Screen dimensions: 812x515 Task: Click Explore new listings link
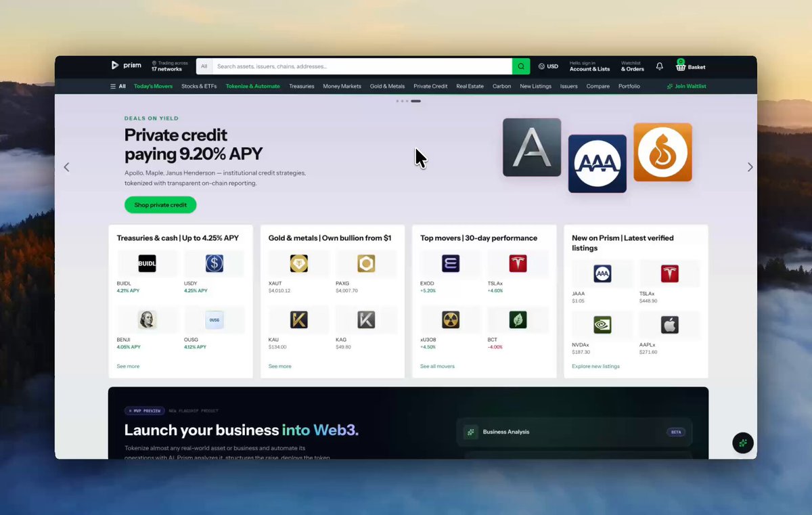(x=595, y=366)
